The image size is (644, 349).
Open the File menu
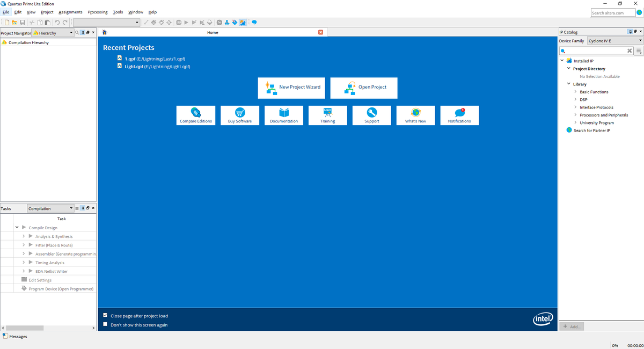coord(6,12)
